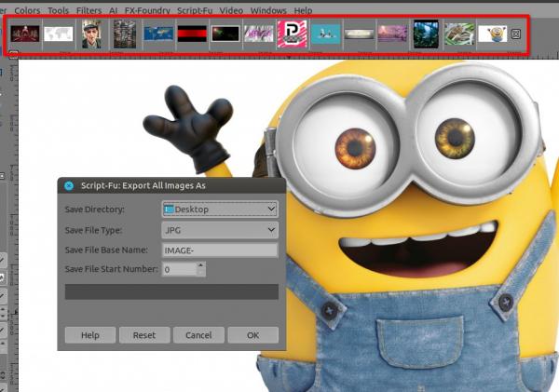Switch to the black image with green glow

(x=225, y=34)
